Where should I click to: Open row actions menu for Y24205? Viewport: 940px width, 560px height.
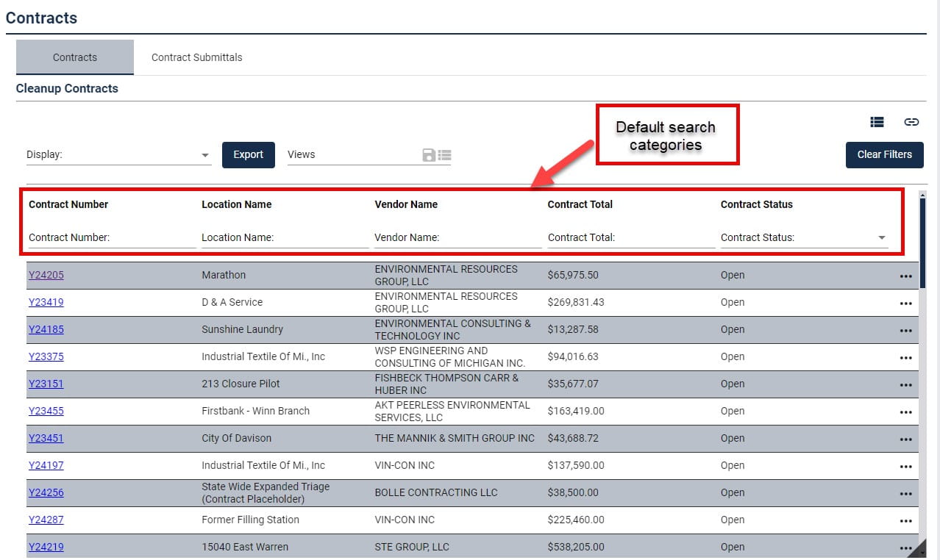pos(905,276)
